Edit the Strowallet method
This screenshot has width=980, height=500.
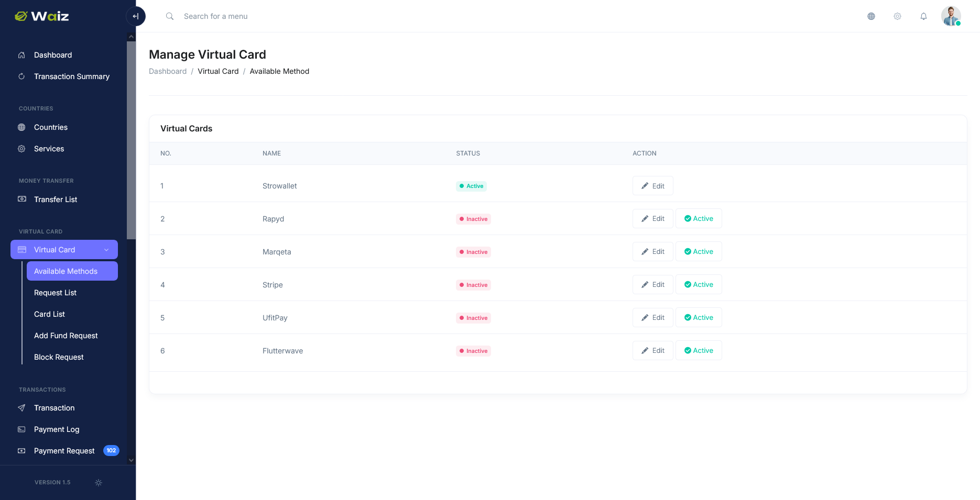653,186
